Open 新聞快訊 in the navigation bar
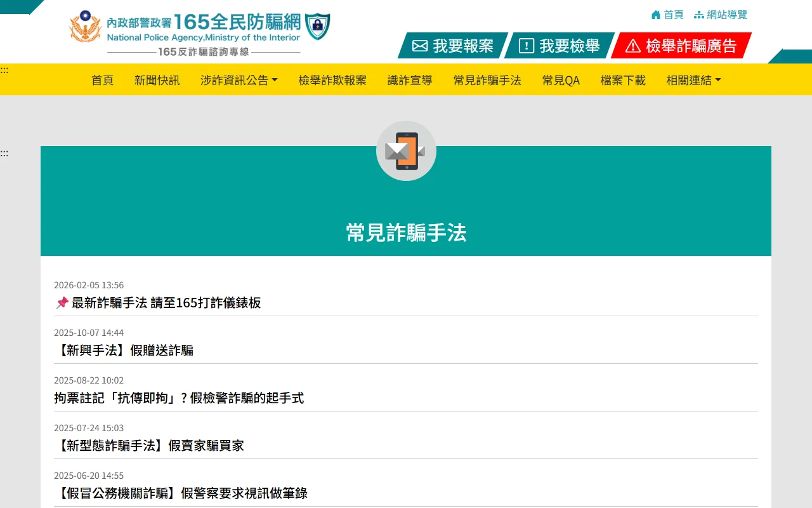The height and width of the screenshot is (508, 812). pos(157,80)
